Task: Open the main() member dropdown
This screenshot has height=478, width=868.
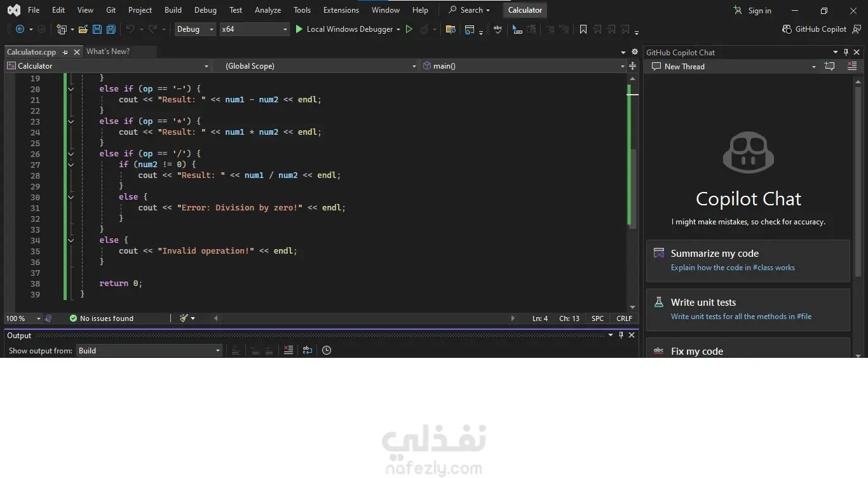Action: pyautogui.click(x=524, y=66)
